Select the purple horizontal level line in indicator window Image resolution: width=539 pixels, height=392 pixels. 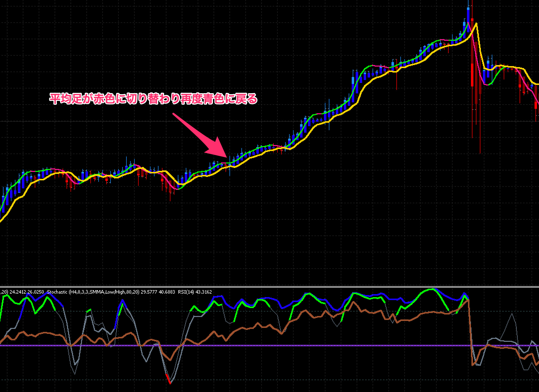(x=269, y=346)
